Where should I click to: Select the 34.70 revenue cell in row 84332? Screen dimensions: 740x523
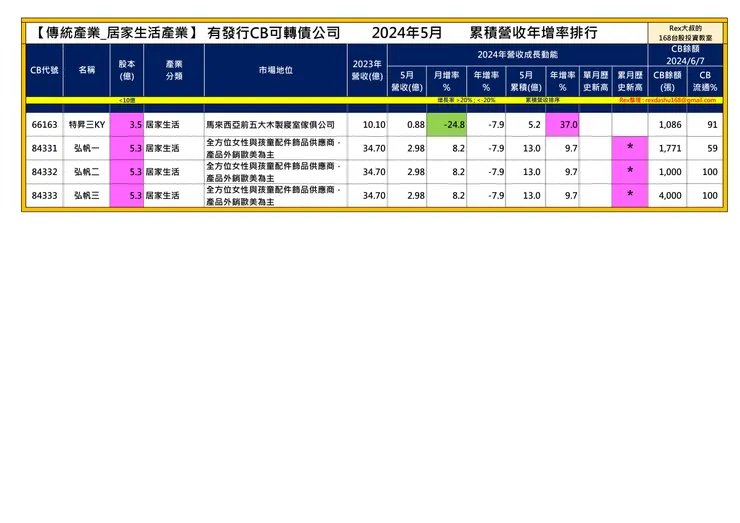coord(367,172)
